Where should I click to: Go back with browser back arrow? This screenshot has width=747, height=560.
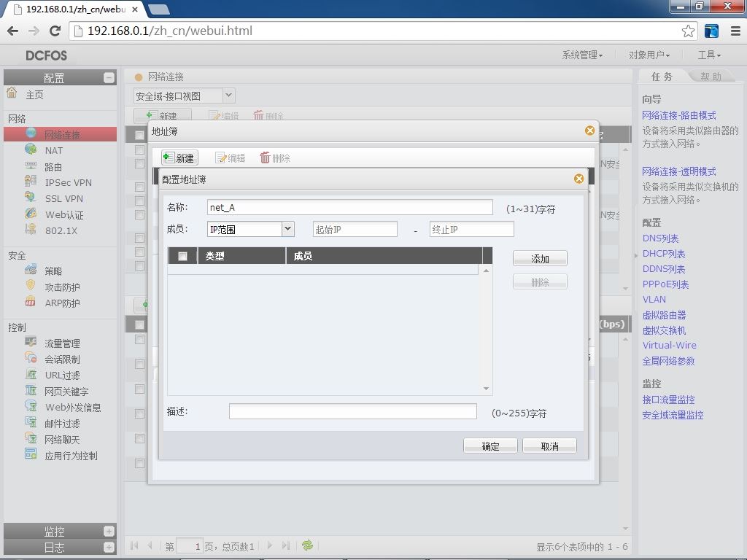coord(13,31)
